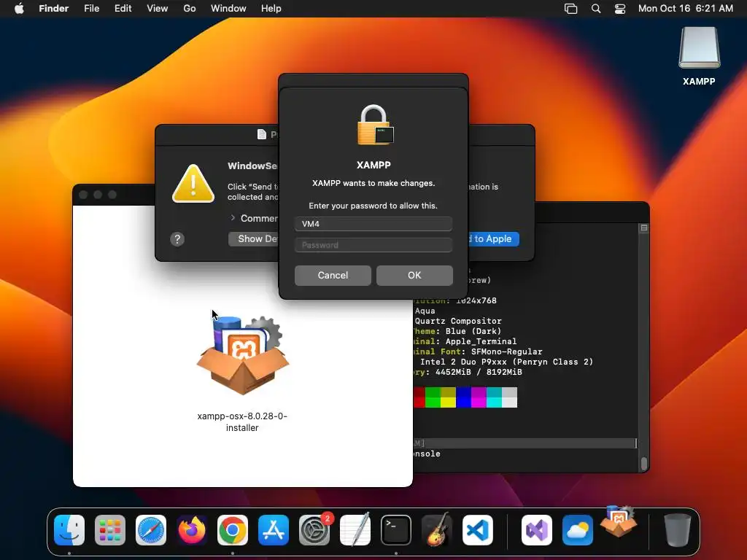Select the xampp-osx-8.0.28-0-installer icon
Image resolution: width=747 pixels, height=560 pixels.
242,355
